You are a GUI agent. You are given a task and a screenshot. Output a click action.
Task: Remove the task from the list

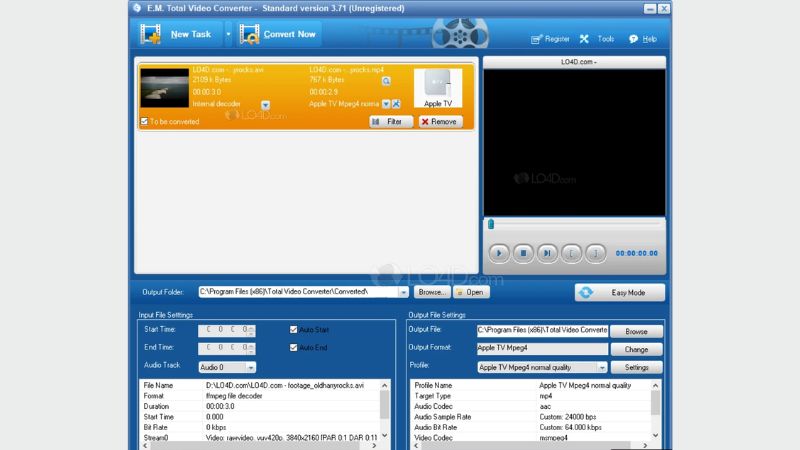(x=441, y=122)
